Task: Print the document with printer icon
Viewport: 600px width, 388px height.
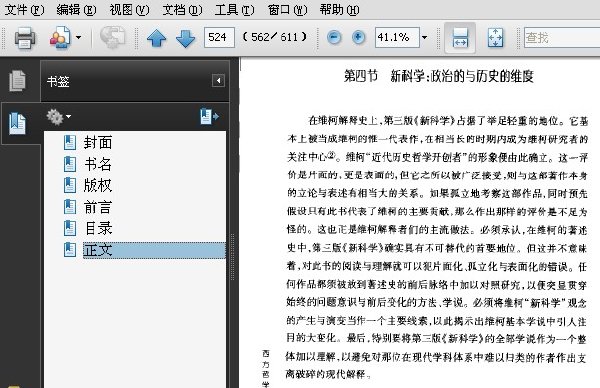Action: (25, 37)
